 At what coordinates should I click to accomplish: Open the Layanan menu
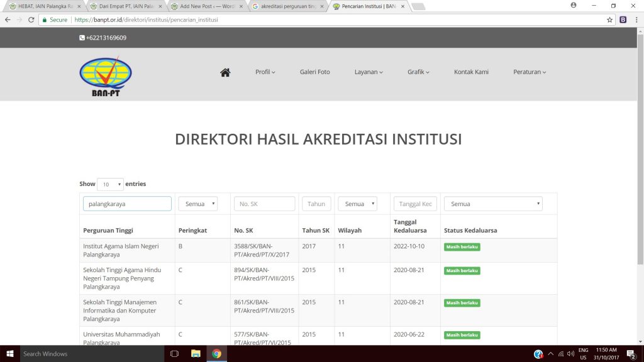coord(369,72)
